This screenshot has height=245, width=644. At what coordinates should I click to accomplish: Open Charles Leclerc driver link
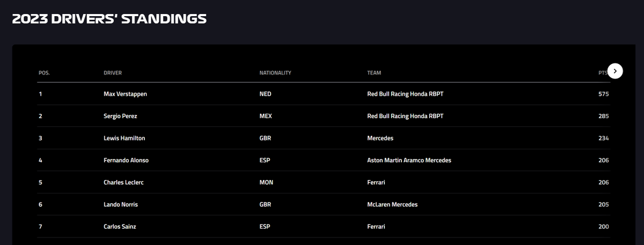(x=123, y=182)
